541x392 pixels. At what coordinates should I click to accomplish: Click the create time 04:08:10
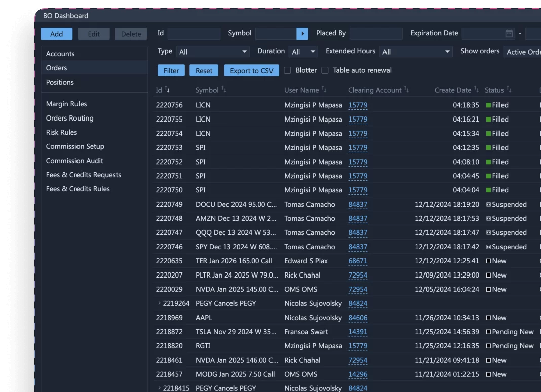pyautogui.click(x=466, y=162)
